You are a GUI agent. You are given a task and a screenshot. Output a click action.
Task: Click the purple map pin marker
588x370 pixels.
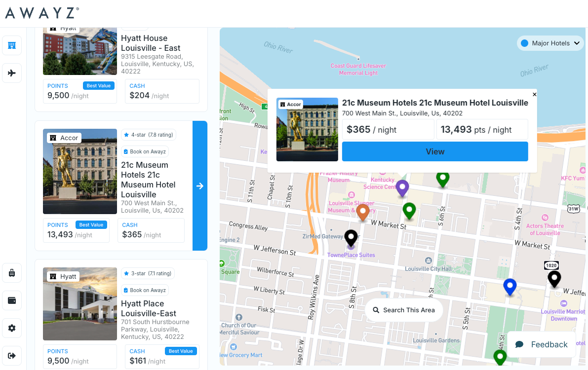402,187
